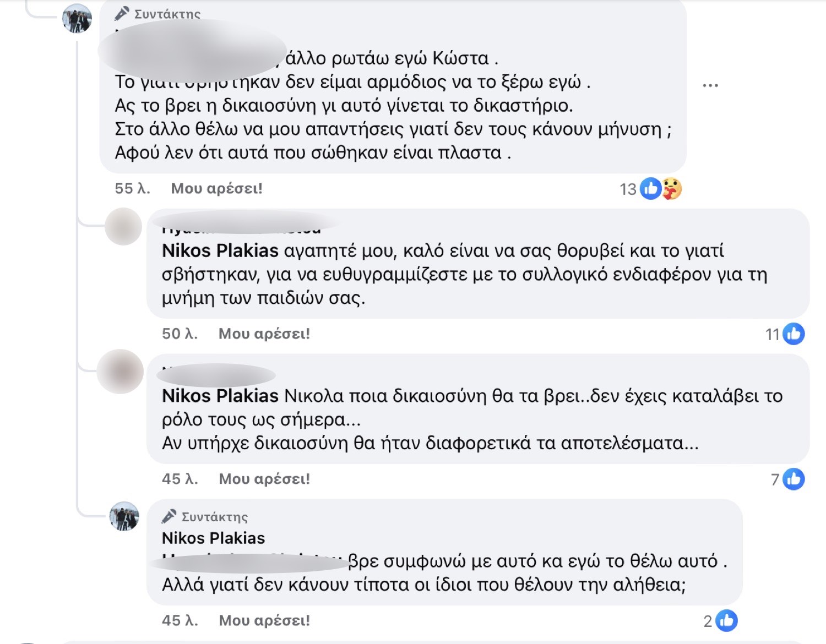Click the three-dots options on top comment

coord(710,85)
